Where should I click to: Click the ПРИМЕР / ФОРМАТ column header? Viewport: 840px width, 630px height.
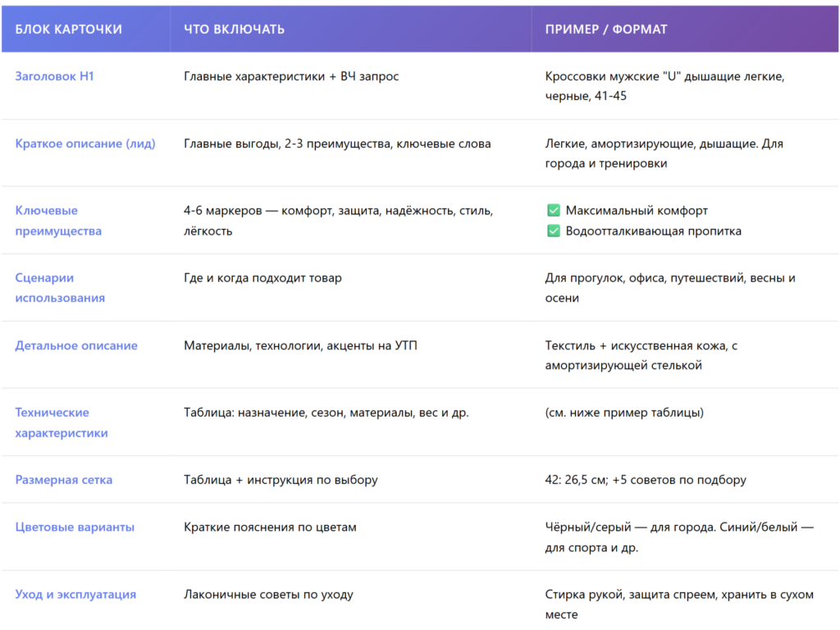[x=606, y=30]
